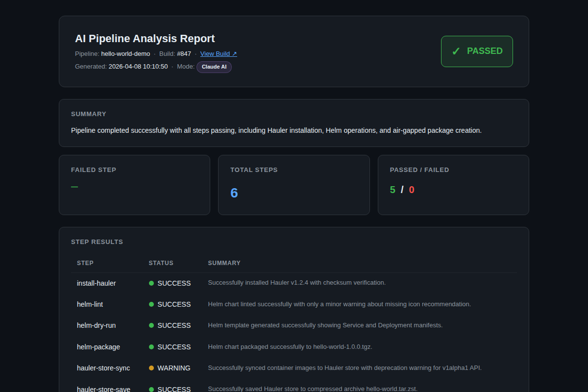Open the View Build link
This screenshot has width=588, height=392.
pos(219,54)
